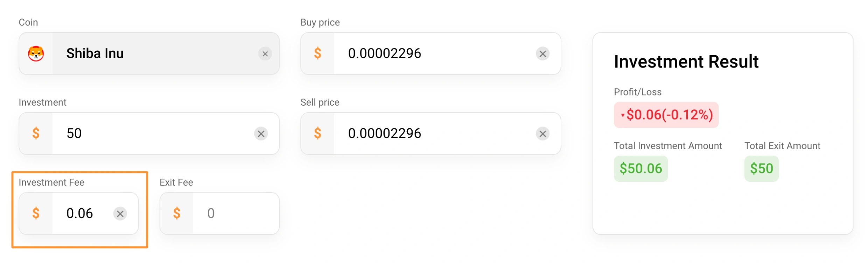Click the dollar icon in Exit Fee field
The width and height of the screenshot is (868, 265).
(x=177, y=213)
